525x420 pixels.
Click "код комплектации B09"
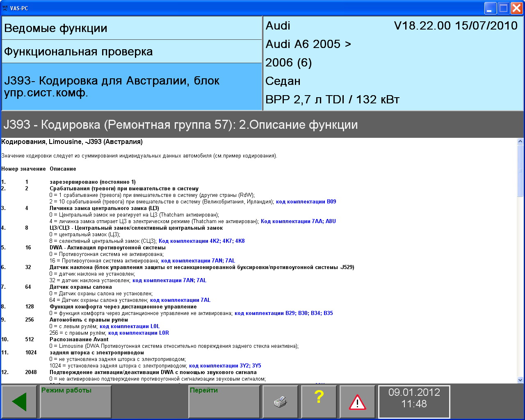tap(306, 202)
